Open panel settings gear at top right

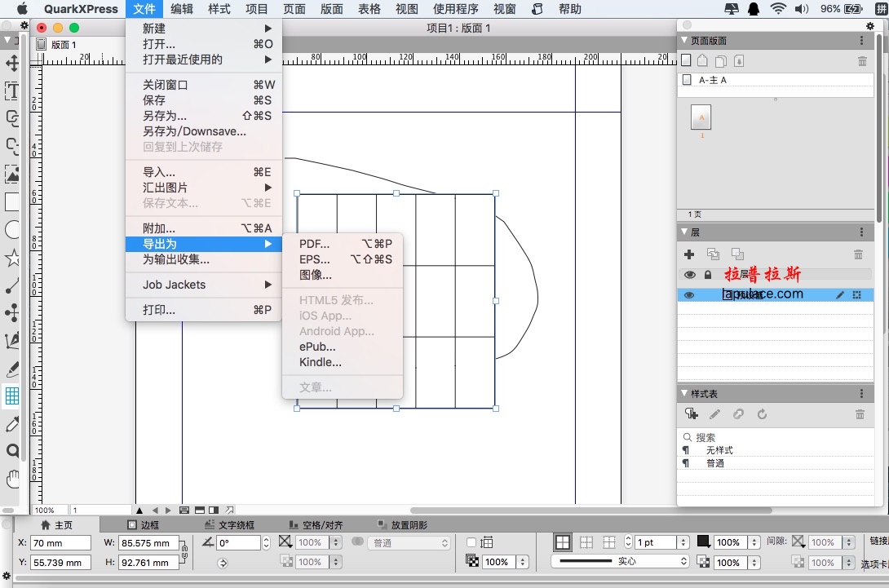point(869,26)
